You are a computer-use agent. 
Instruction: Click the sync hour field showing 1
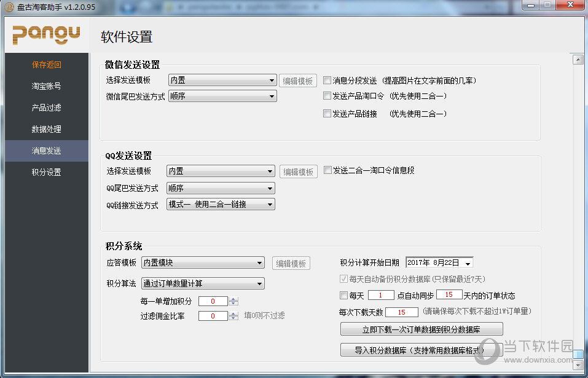tap(381, 295)
